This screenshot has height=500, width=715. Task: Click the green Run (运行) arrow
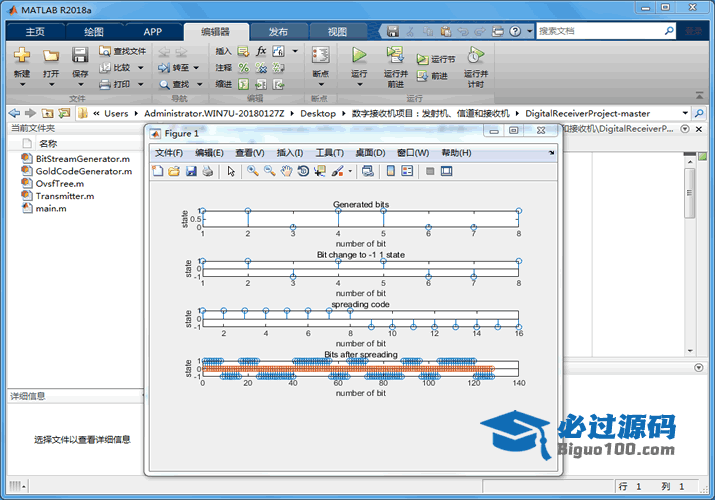(x=359, y=55)
